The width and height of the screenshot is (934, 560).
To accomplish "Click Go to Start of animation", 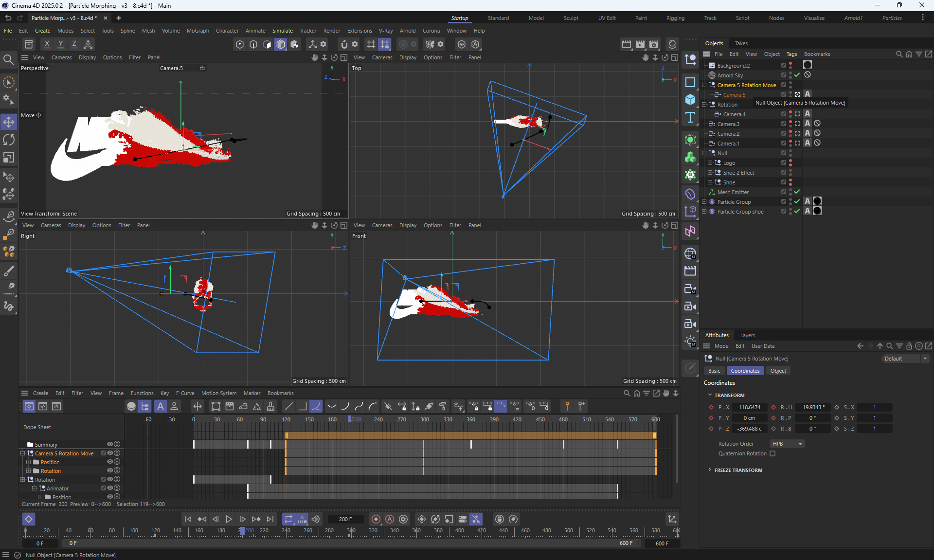I will (x=188, y=519).
